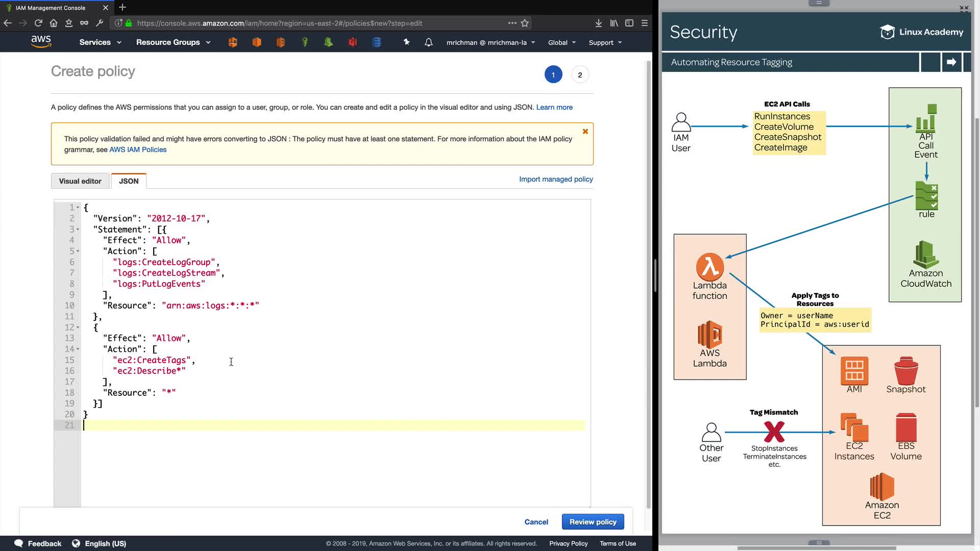Image resolution: width=980 pixels, height=551 pixels.
Task: Open the Global region dropdown
Action: pyautogui.click(x=562, y=42)
